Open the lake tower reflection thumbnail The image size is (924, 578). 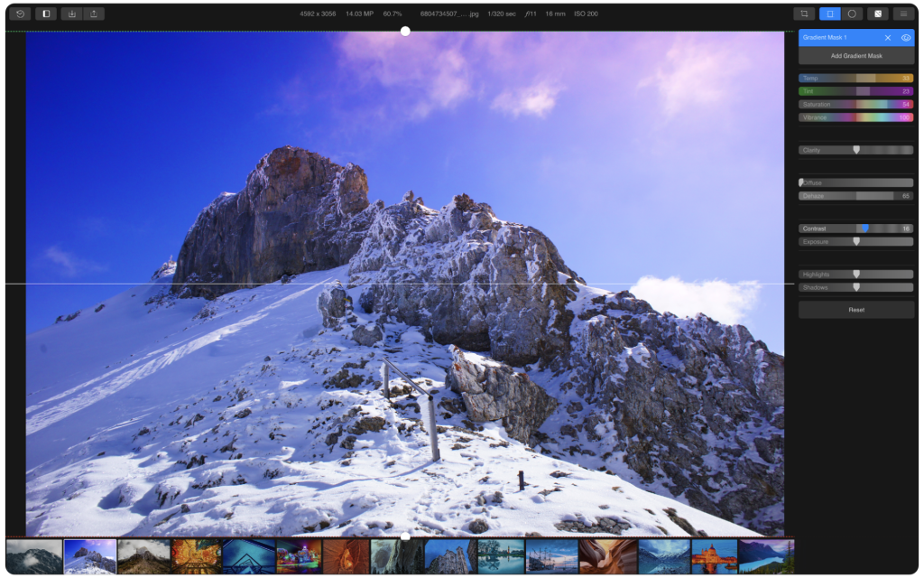501,556
